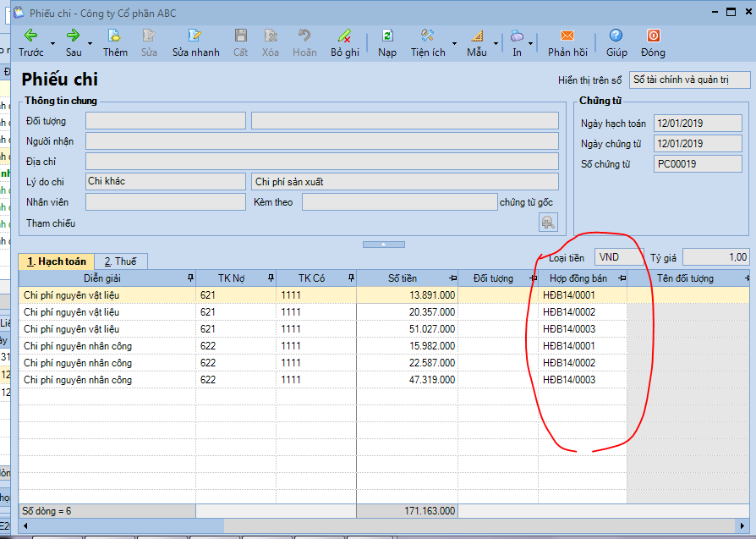Expand the In print dropdown arrow

[530, 43]
